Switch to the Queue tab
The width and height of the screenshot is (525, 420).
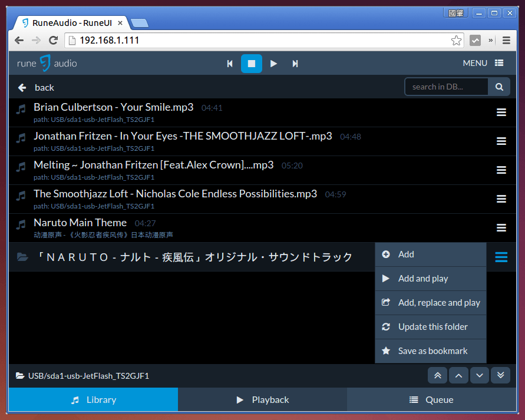point(431,399)
